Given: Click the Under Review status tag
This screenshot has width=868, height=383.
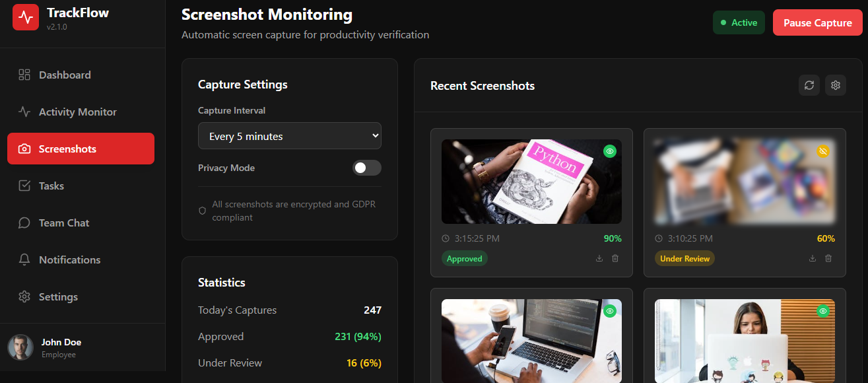Looking at the screenshot, I should tap(684, 259).
